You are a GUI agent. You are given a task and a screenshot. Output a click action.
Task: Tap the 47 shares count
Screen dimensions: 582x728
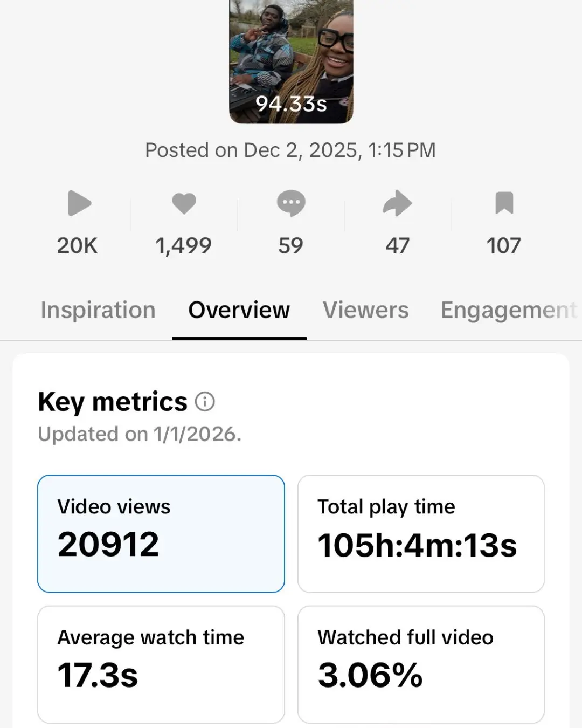(397, 246)
